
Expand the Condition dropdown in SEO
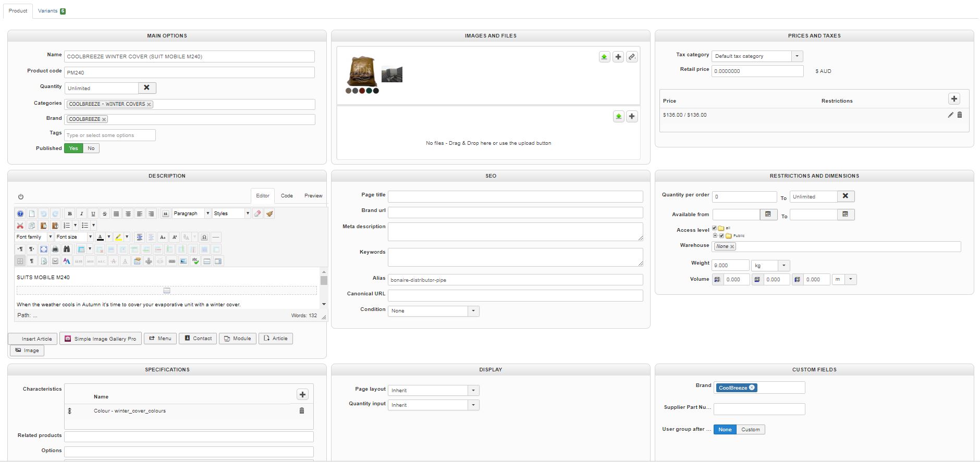(473, 311)
